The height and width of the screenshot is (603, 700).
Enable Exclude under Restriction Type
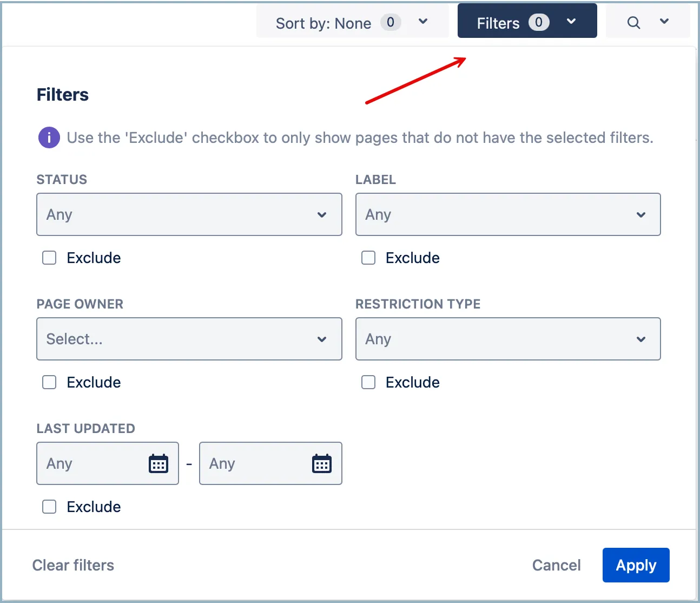pos(368,382)
